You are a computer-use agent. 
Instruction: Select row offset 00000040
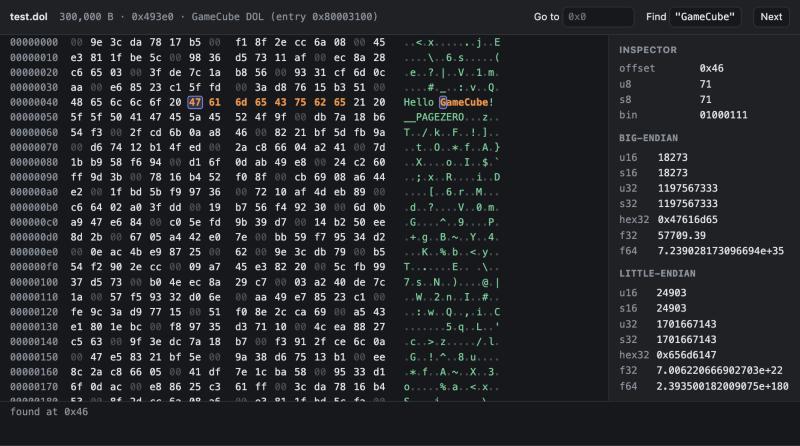[x=34, y=102]
